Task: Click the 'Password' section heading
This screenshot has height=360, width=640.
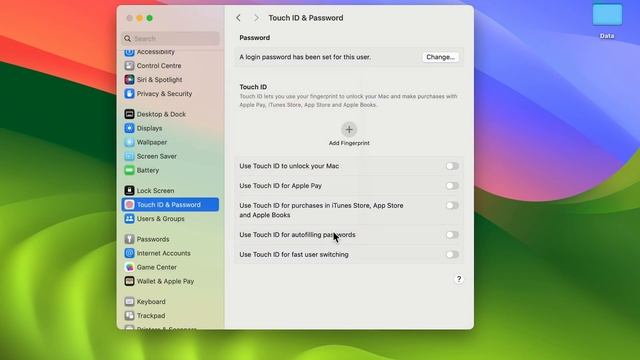Action: [254, 38]
